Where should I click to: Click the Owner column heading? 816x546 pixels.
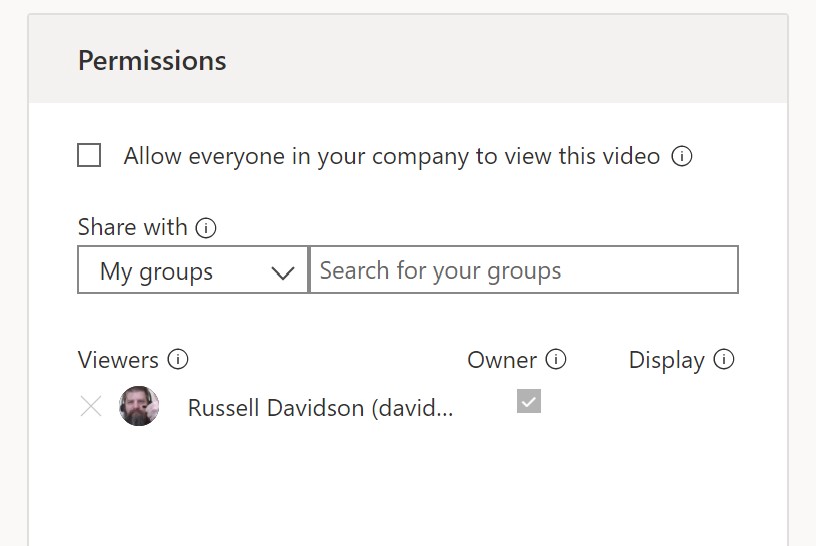tap(502, 360)
